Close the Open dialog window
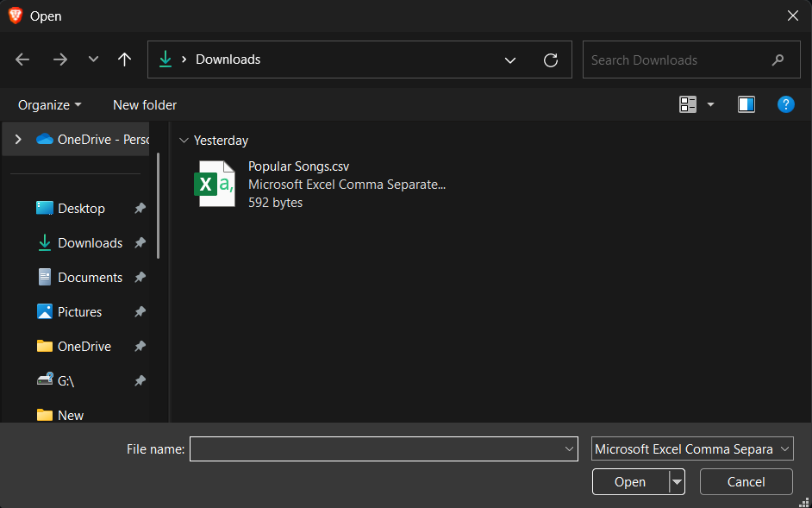 coord(793,16)
